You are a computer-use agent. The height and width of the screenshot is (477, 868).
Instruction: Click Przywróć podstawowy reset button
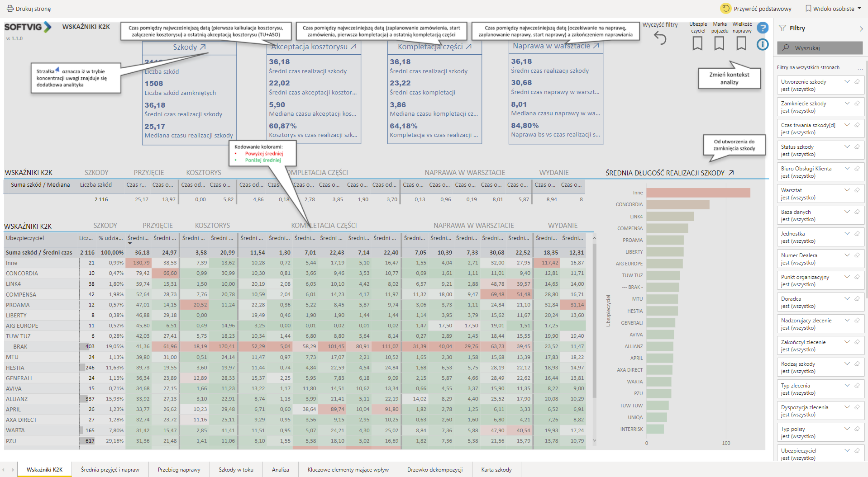756,9
